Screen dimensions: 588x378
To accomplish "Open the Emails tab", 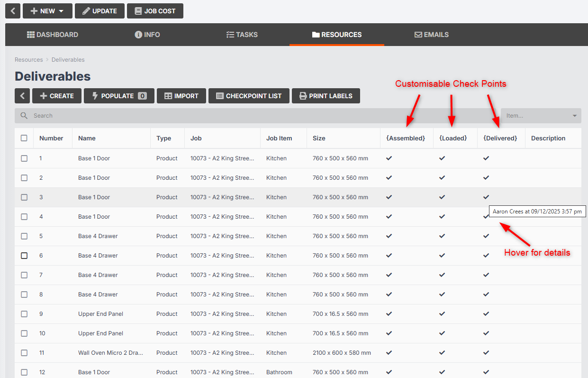I will tap(432, 35).
